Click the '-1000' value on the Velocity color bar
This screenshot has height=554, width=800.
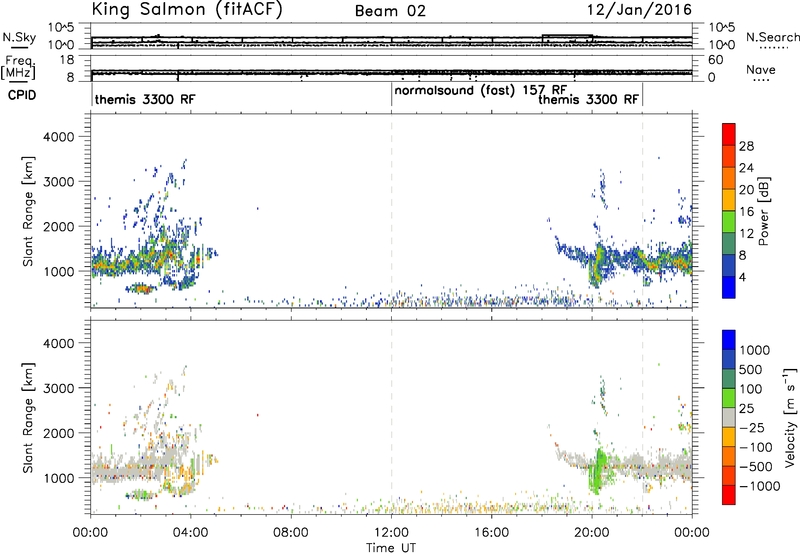[759, 486]
